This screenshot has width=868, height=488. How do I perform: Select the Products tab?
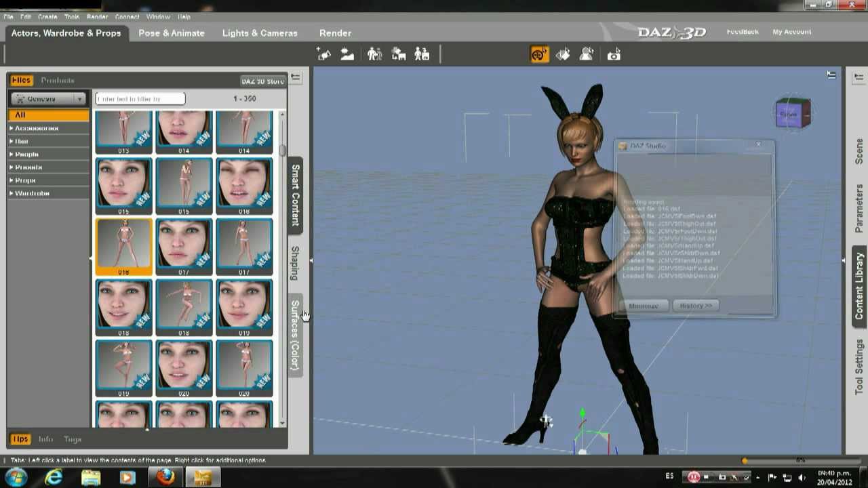coord(58,80)
